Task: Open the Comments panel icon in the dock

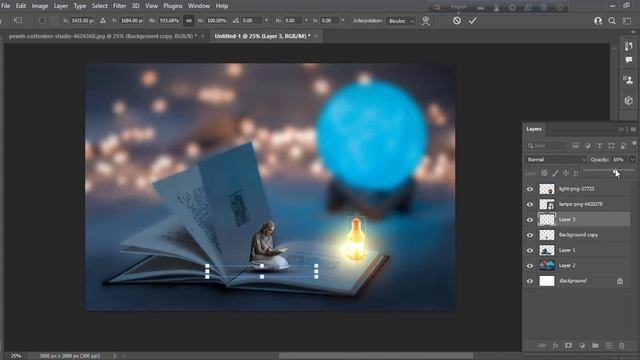Action: (629, 60)
